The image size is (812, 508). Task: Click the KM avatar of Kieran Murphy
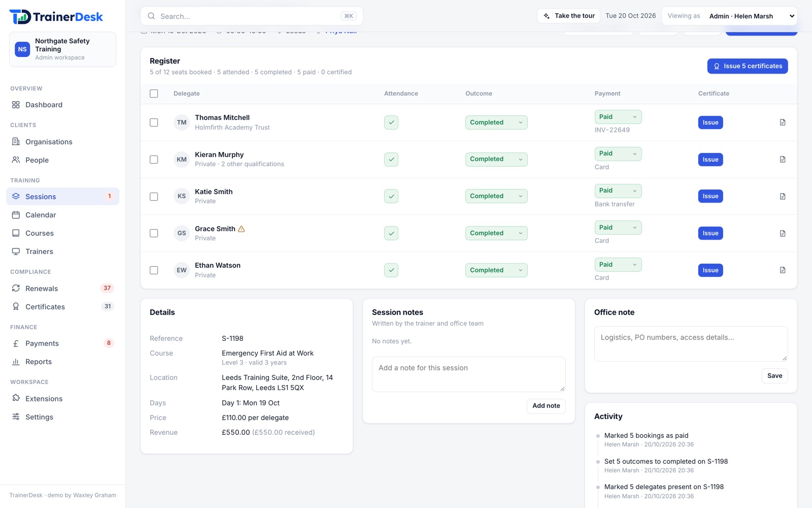(x=182, y=160)
